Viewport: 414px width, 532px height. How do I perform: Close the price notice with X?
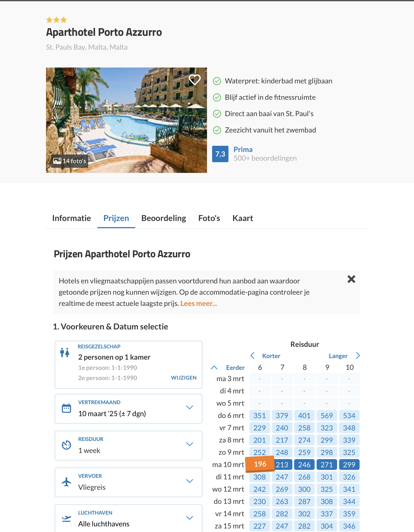click(x=351, y=279)
